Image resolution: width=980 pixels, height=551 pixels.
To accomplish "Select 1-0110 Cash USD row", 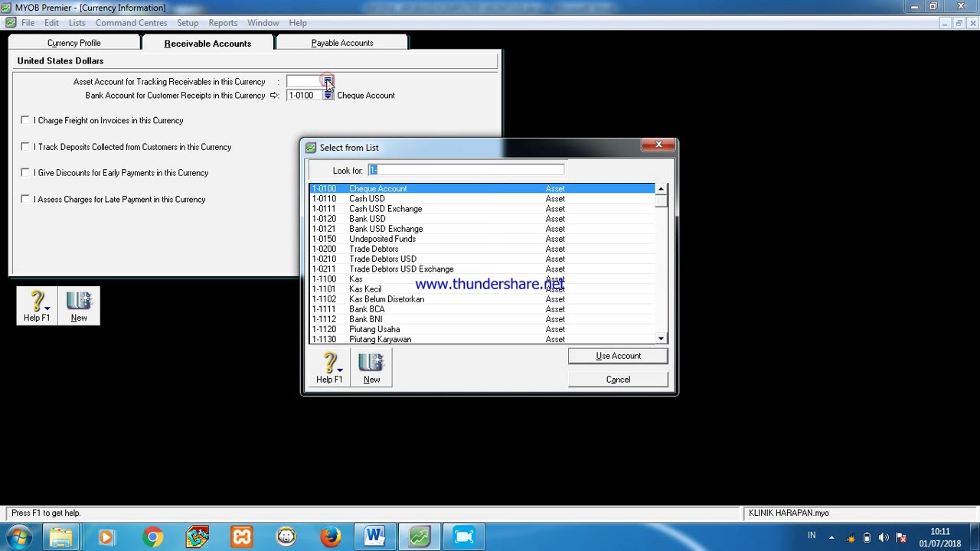I will coord(482,198).
